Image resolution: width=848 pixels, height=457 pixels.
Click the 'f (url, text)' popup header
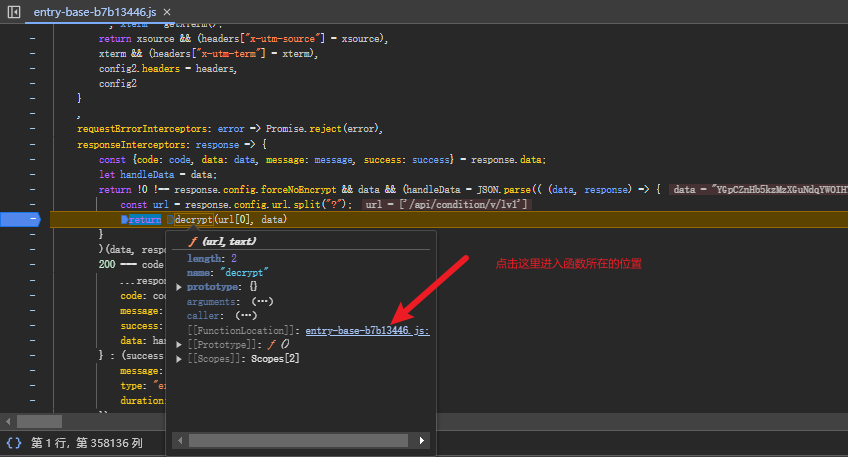(222, 241)
